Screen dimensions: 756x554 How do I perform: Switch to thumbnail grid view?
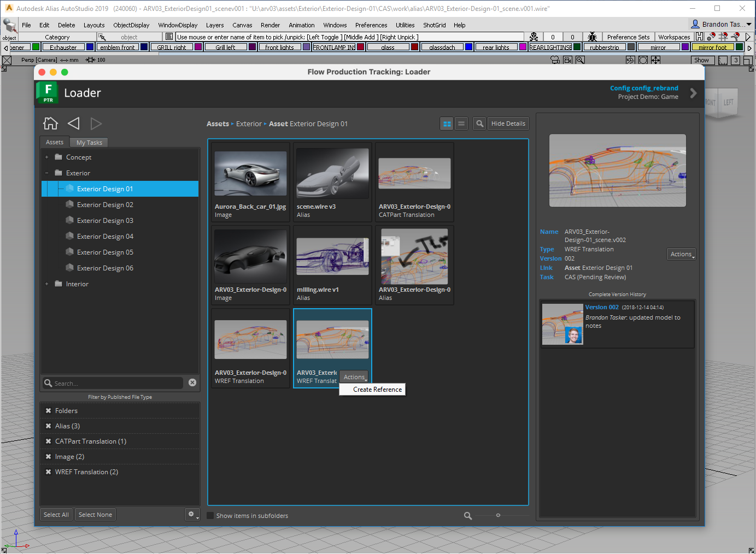pos(447,124)
